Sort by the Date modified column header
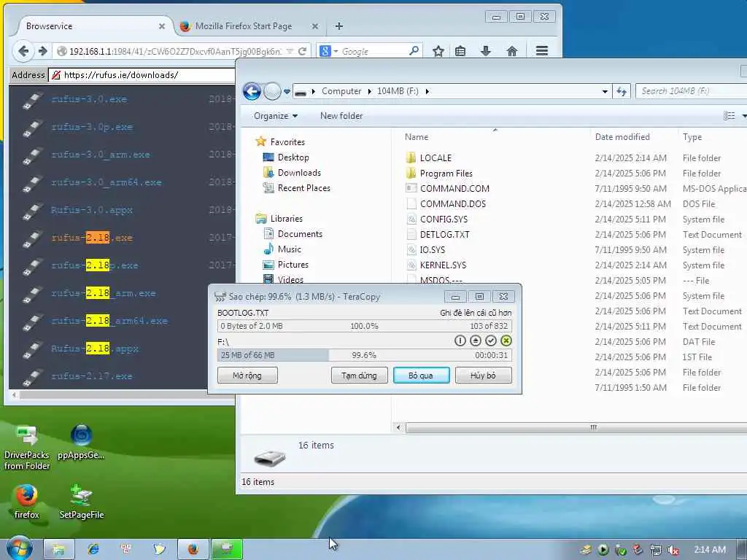Image resolution: width=747 pixels, height=560 pixels. pos(622,136)
